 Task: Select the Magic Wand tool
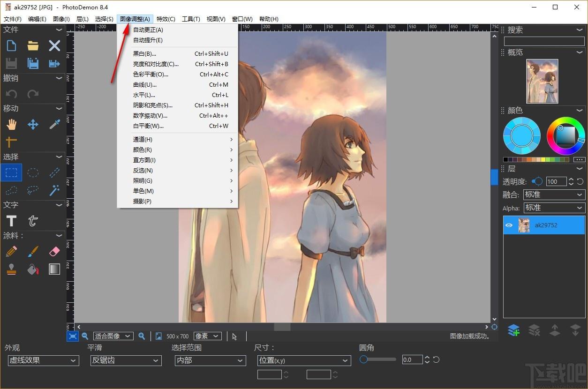[54, 190]
